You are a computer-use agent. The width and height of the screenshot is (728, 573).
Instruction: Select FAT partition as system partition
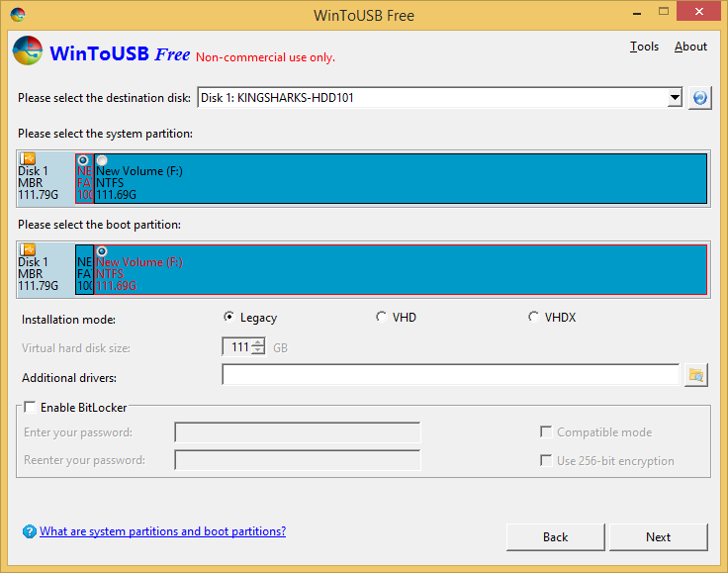83,160
